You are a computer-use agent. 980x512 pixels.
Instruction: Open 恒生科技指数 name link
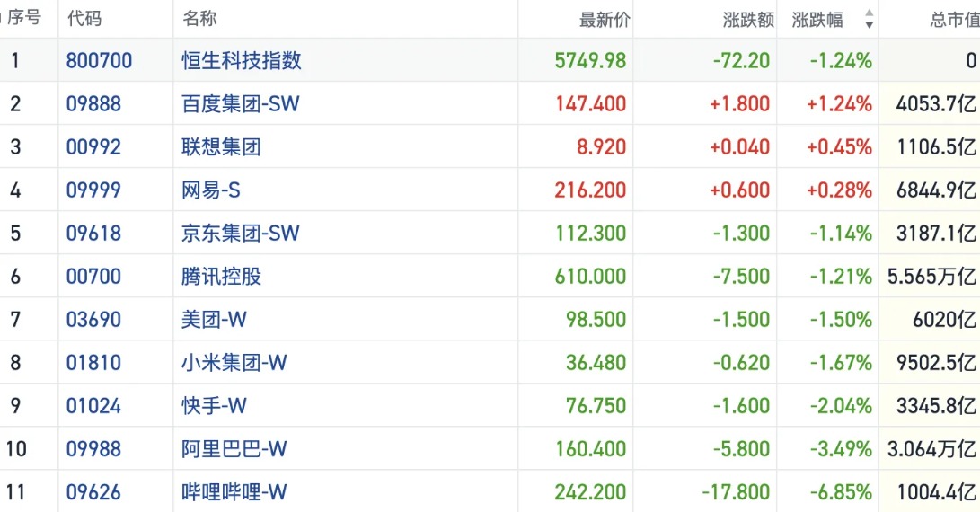coord(242,61)
